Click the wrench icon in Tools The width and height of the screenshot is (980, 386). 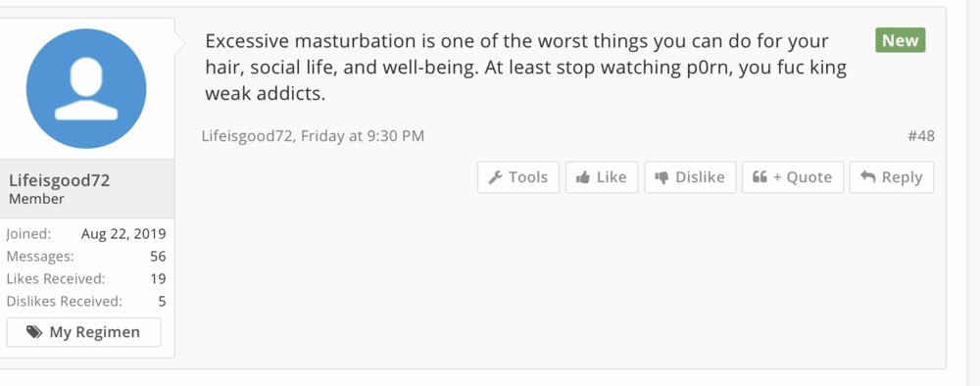(x=496, y=177)
